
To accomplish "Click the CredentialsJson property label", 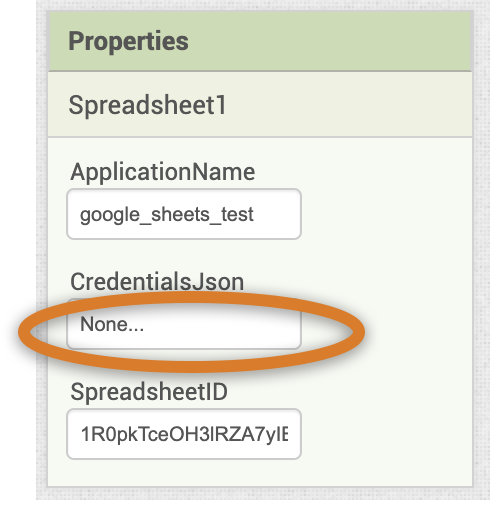I will (x=157, y=282).
